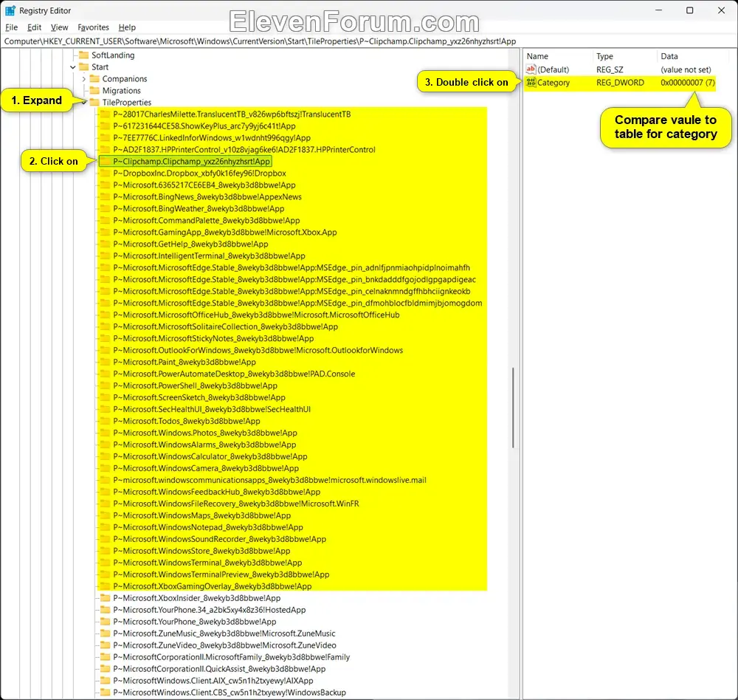Select the Microsoft.GamingApp Xbox key
This screenshot has width=738, height=700.
225,233
